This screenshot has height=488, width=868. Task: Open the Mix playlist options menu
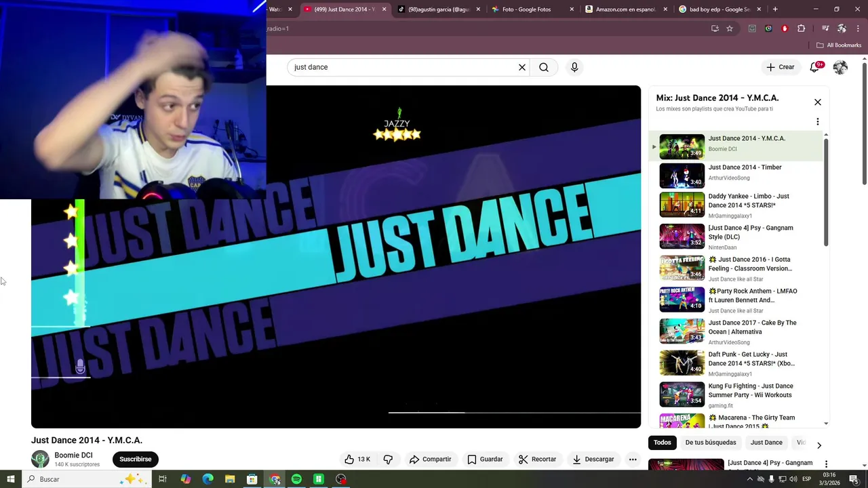[x=818, y=122]
